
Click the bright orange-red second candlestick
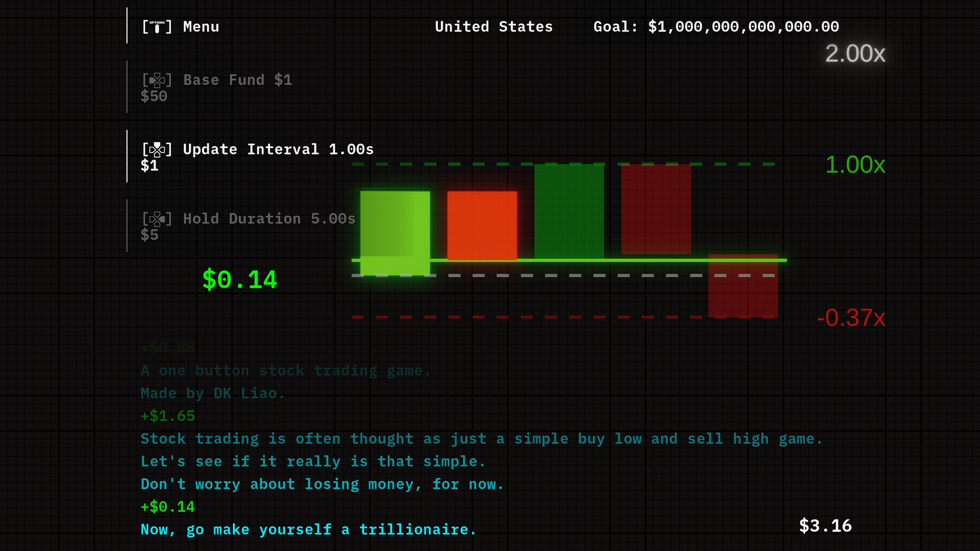click(x=482, y=225)
